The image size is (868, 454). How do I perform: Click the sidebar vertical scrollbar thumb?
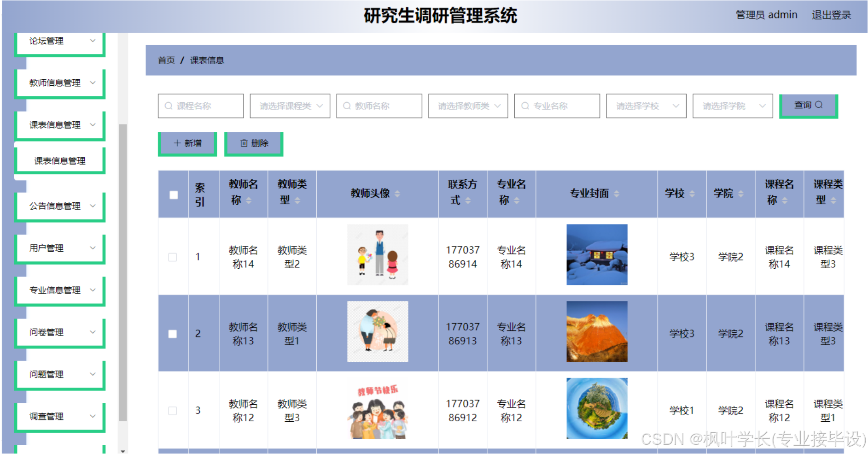pyautogui.click(x=122, y=272)
